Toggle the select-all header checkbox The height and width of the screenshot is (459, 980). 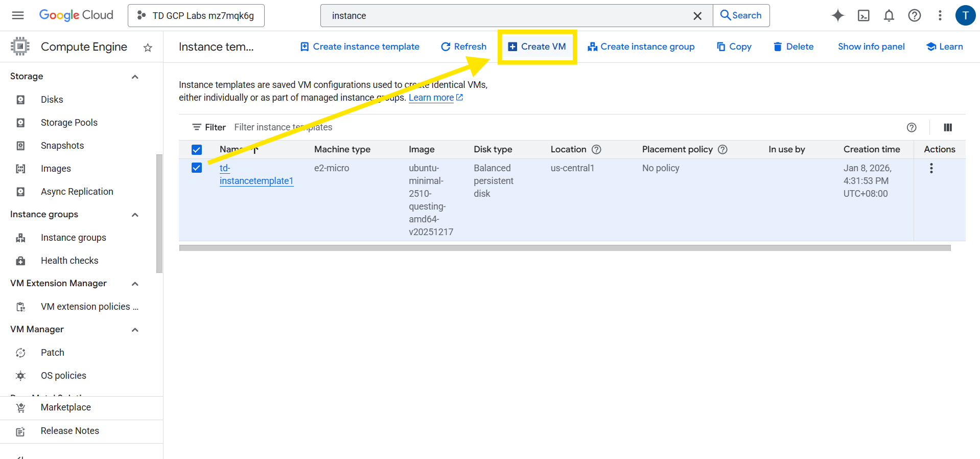click(197, 150)
